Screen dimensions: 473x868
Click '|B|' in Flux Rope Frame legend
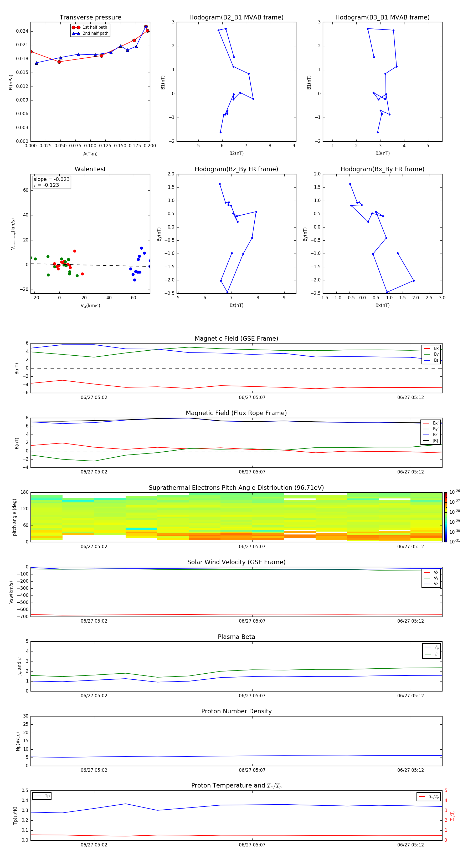pos(431,441)
